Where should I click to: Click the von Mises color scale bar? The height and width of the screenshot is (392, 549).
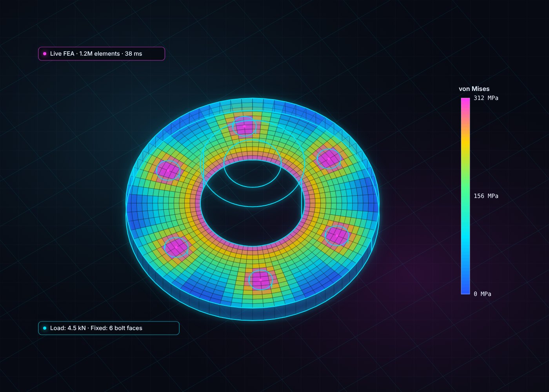coord(465,196)
